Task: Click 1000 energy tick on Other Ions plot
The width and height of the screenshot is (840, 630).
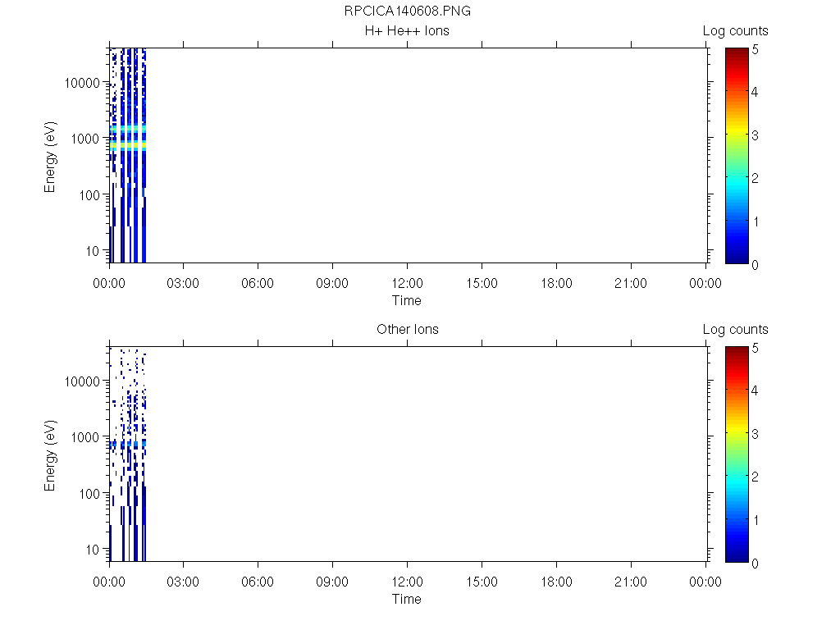Action: click(85, 437)
